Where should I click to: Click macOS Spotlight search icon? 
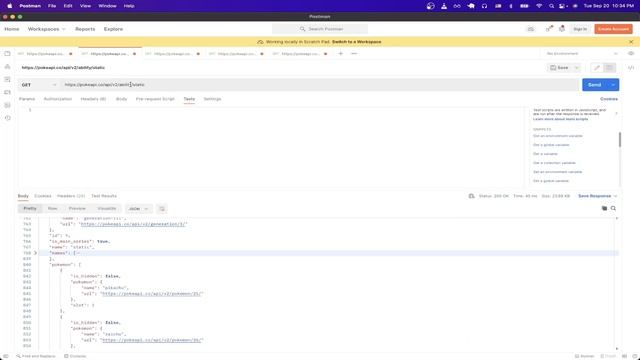551,6
